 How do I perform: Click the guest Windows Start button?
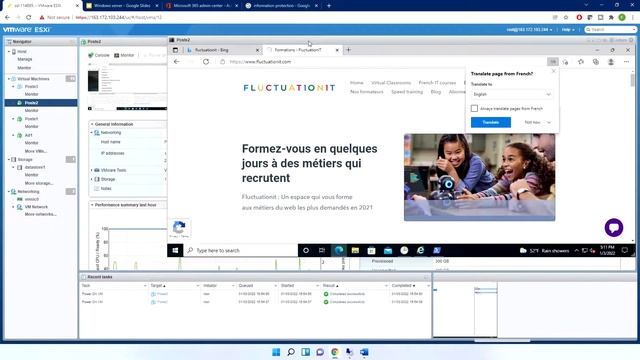(175, 250)
